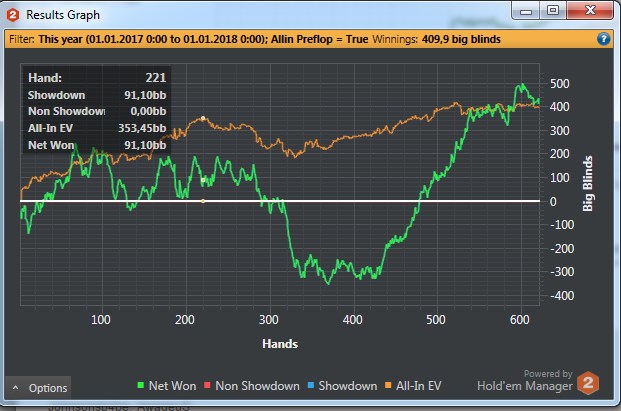Toggle the All-In EV orange legend swatch
The image size is (621, 411).
point(388,385)
